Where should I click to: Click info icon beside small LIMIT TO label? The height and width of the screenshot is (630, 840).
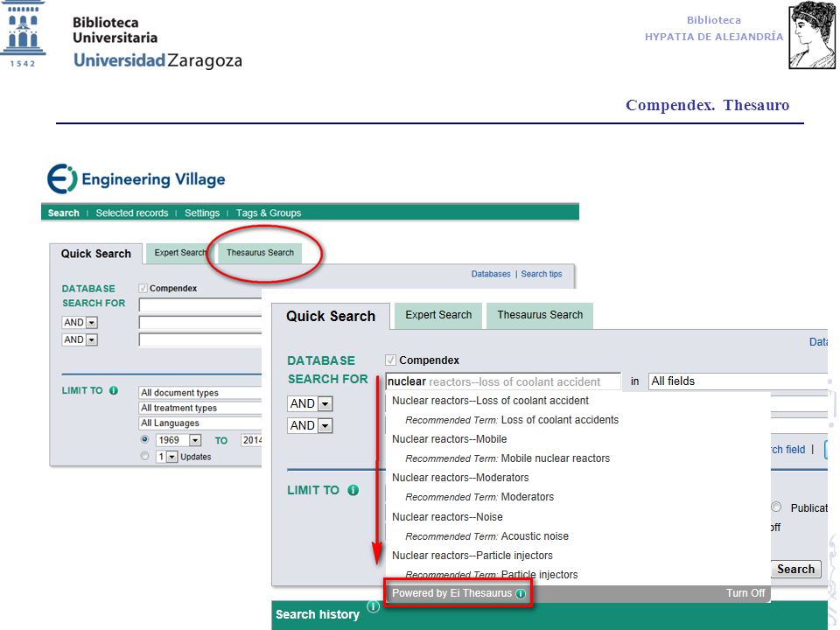coord(114,390)
